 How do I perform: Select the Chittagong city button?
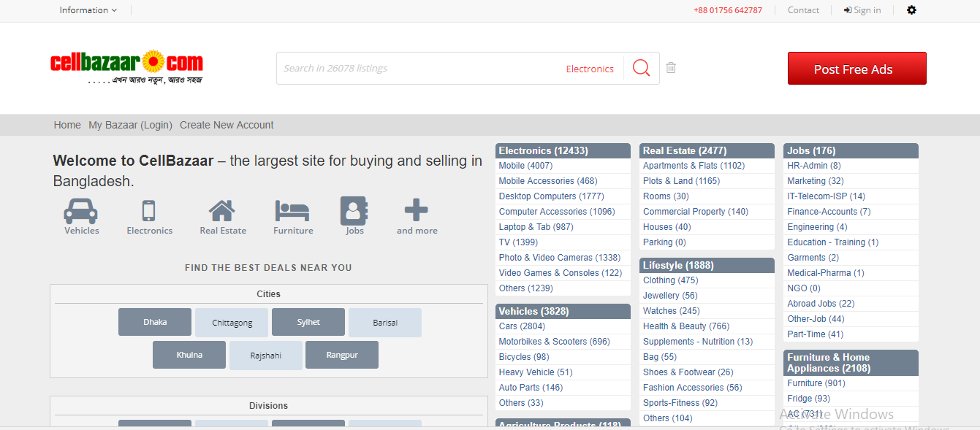[x=232, y=323]
